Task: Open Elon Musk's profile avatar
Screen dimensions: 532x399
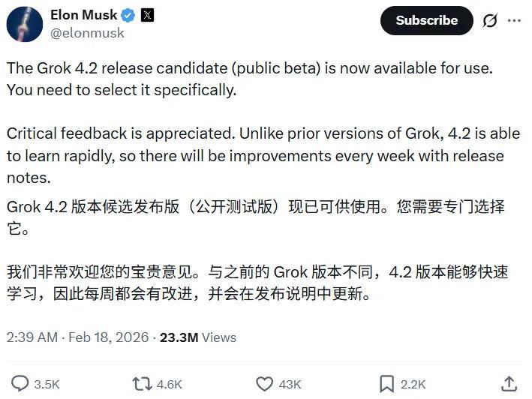Action: click(24, 23)
